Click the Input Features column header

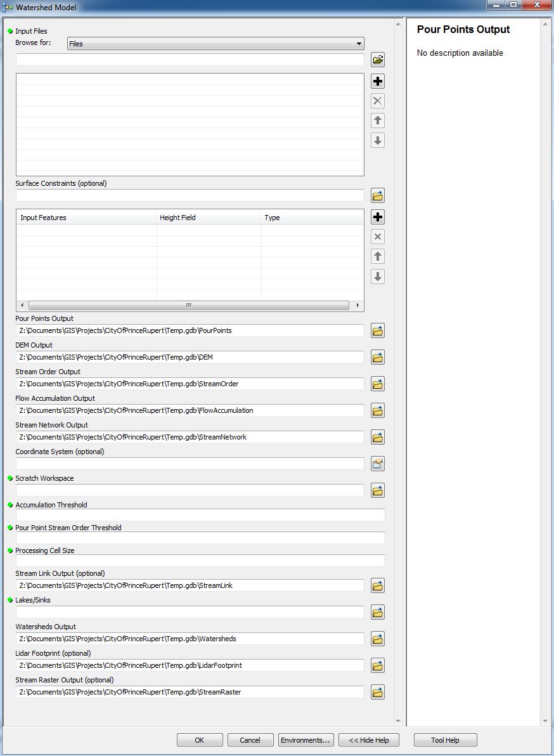(x=87, y=218)
